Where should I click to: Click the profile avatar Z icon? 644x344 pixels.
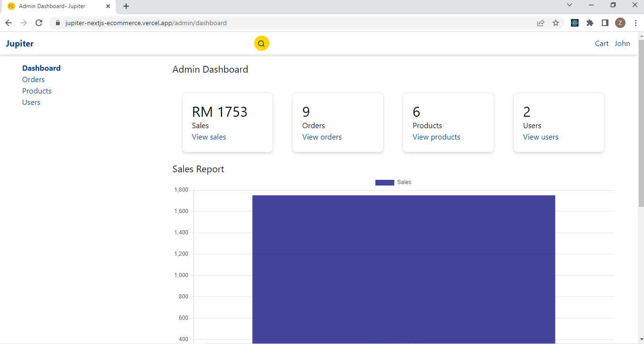(x=620, y=23)
